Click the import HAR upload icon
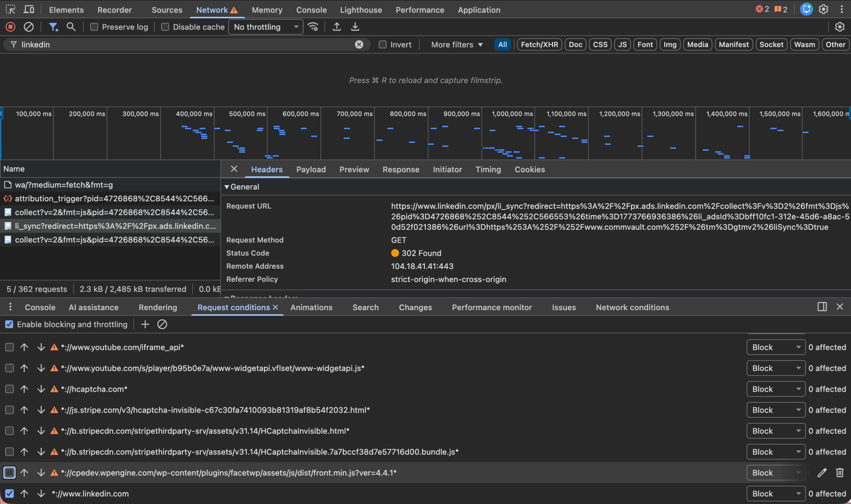This screenshot has width=851, height=504. [336, 27]
